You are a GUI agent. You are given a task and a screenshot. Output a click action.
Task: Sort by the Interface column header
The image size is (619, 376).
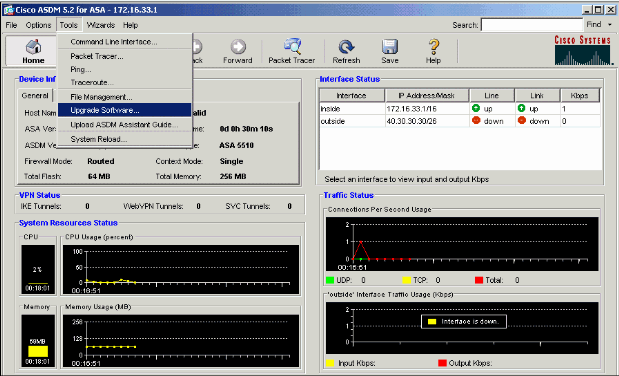point(352,96)
